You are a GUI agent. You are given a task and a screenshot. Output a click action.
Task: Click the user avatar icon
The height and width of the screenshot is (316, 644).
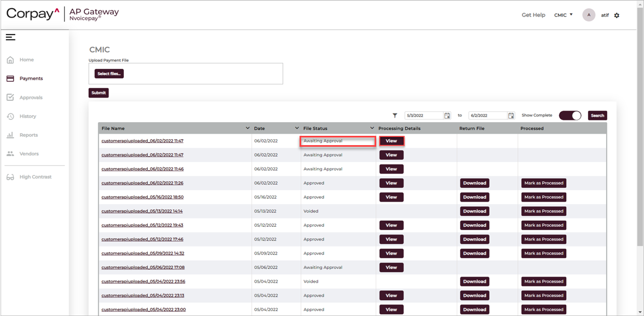click(589, 15)
